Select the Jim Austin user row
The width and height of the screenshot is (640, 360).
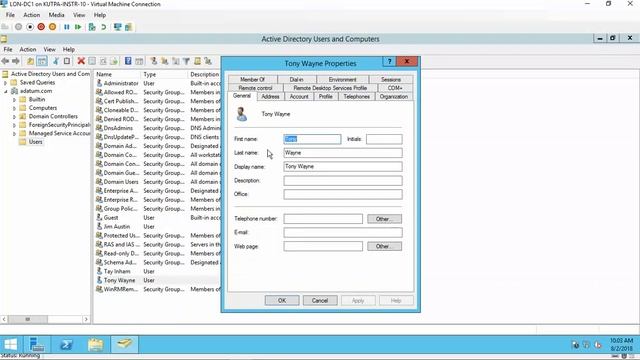click(117, 227)
